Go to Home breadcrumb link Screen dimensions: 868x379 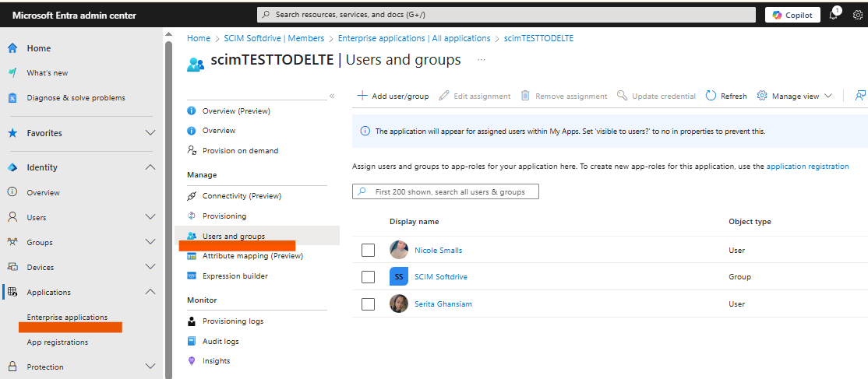click(199, 38)
